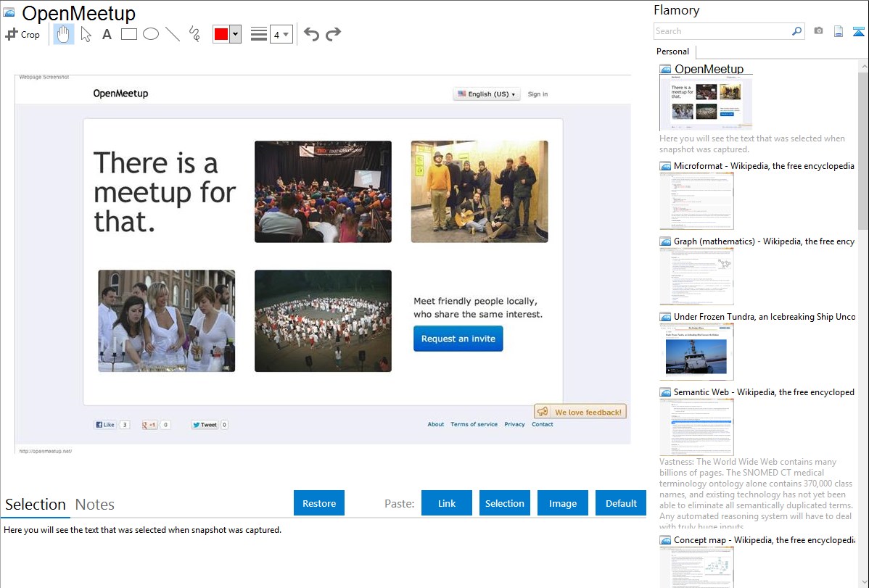Viewport: 869px width, 588px height.
Task: Click the "Vastness: The World Wide Web" description text
Action: coord(756,494)
